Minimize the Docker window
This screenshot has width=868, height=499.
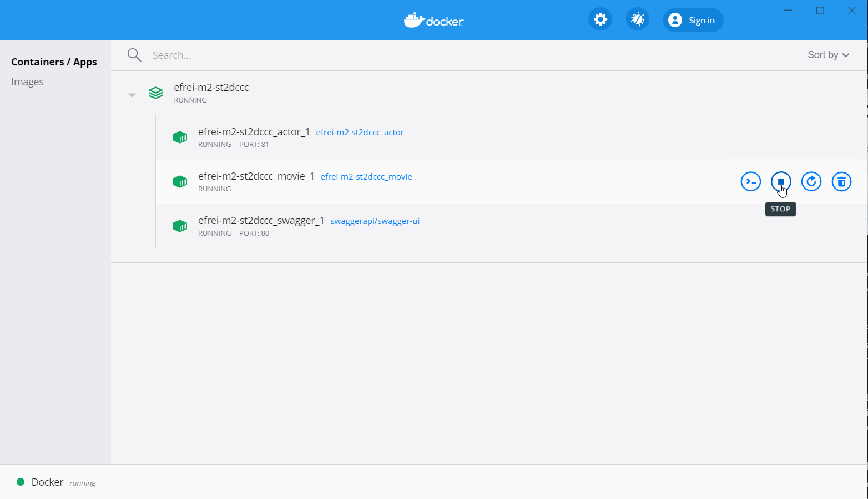[789, 11]
